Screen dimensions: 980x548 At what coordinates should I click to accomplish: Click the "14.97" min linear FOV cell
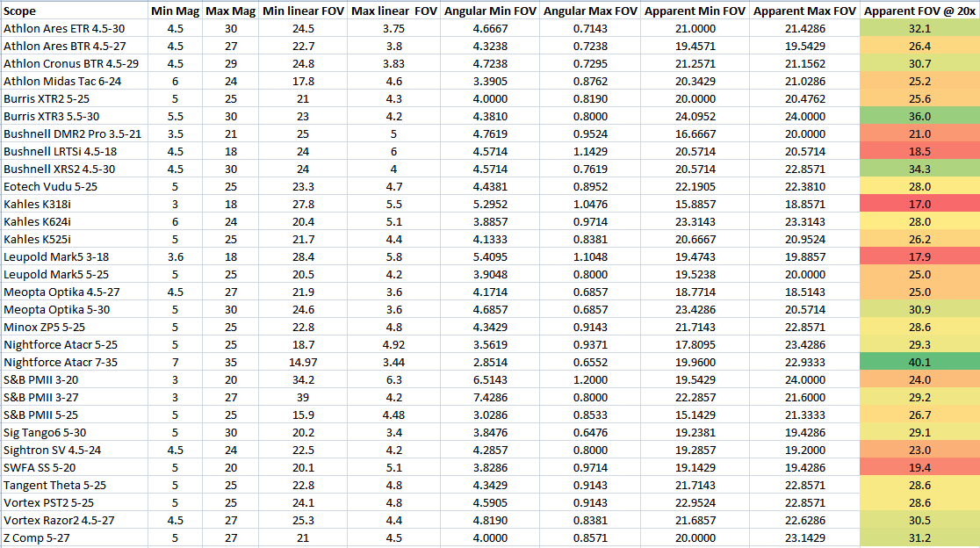coord(303,362)
